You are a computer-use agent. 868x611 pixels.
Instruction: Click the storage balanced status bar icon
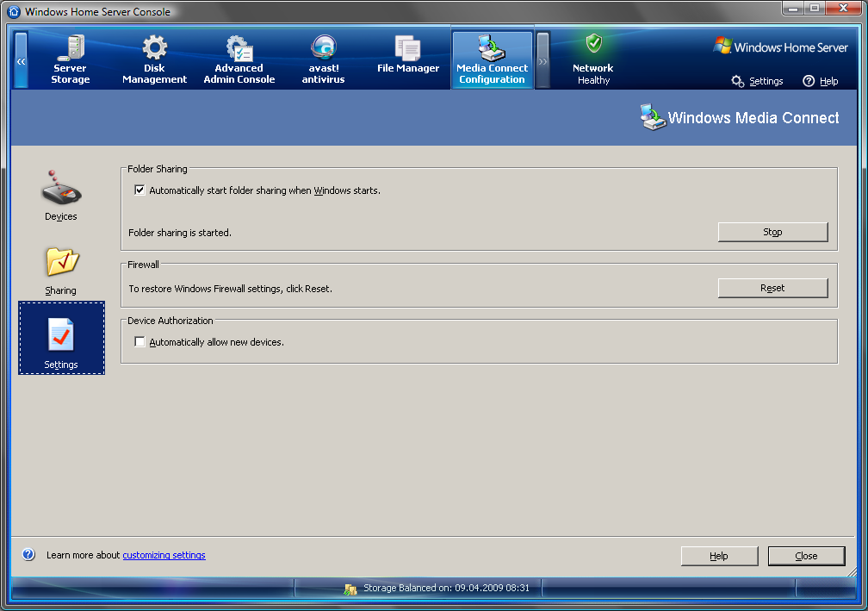coord(350,589)
